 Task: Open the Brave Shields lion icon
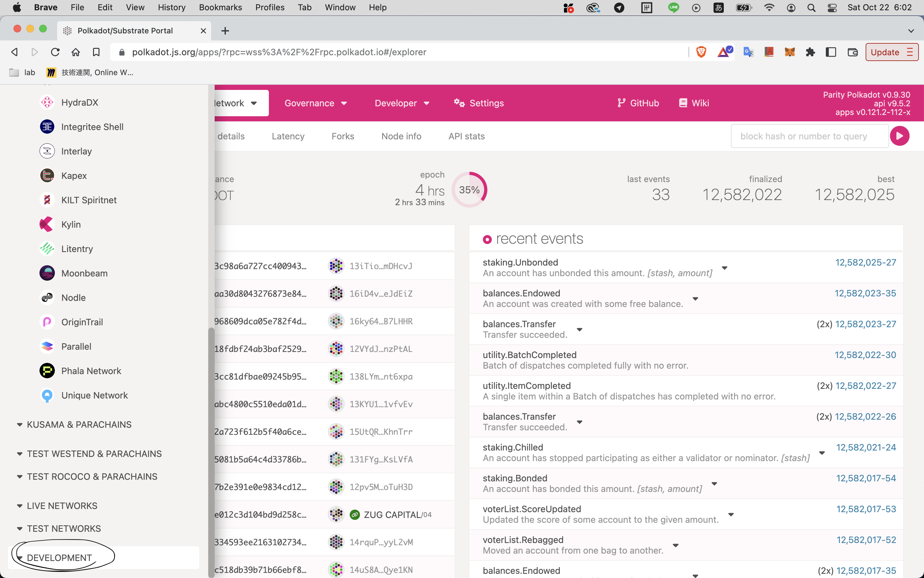point(701,52)
